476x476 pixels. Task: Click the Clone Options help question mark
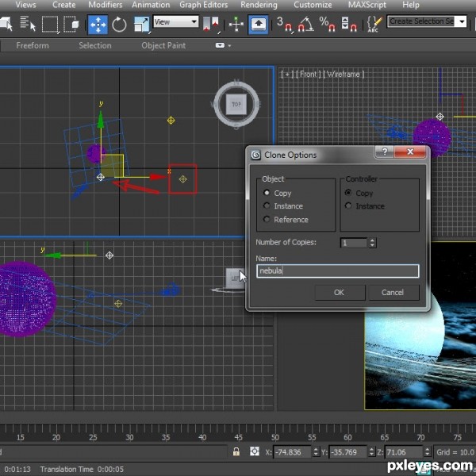(385, 152)
